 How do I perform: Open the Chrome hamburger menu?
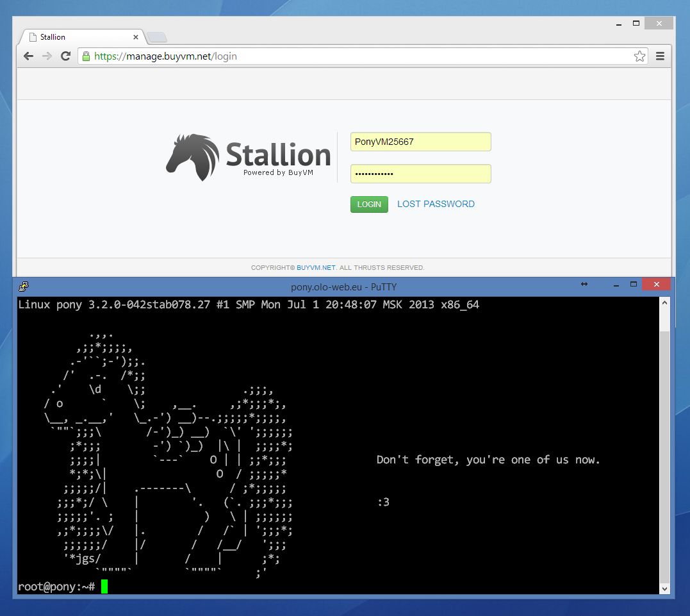coord(660,56)
